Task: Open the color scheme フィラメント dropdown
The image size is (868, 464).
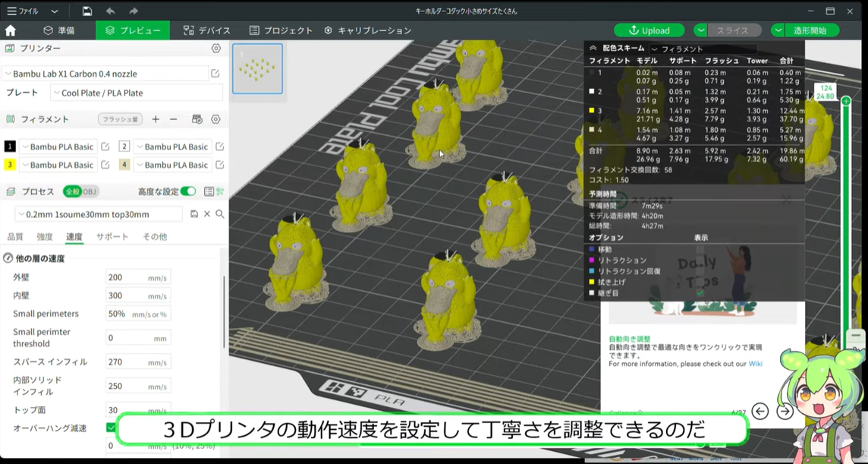Action: tap(703, 49)
